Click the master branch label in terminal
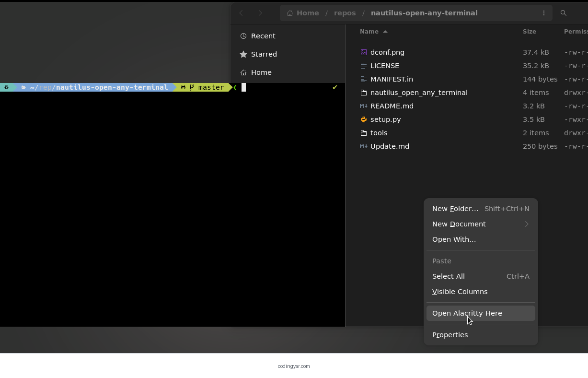 coord(211,87)
